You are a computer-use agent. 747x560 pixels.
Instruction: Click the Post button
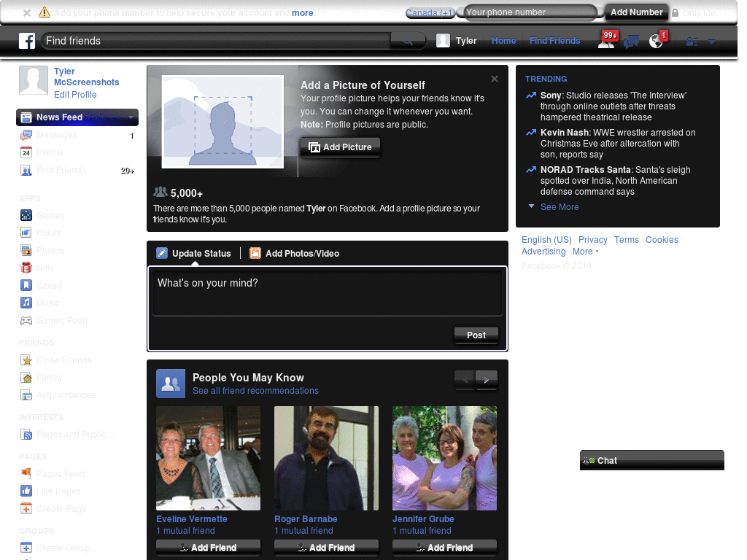point(476,335)
